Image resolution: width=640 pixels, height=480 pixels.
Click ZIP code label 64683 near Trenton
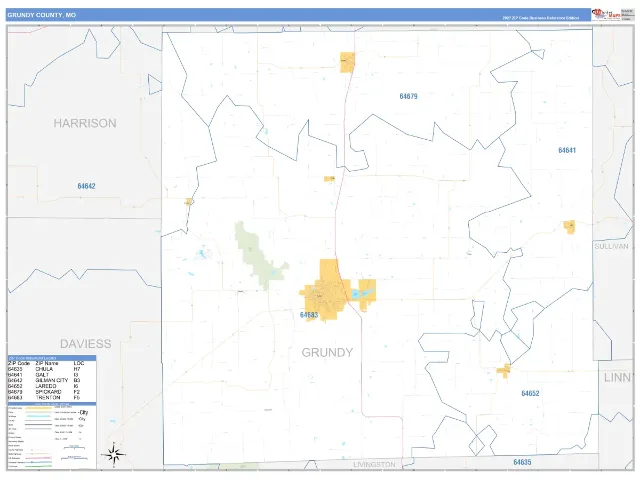pos(309,315)
